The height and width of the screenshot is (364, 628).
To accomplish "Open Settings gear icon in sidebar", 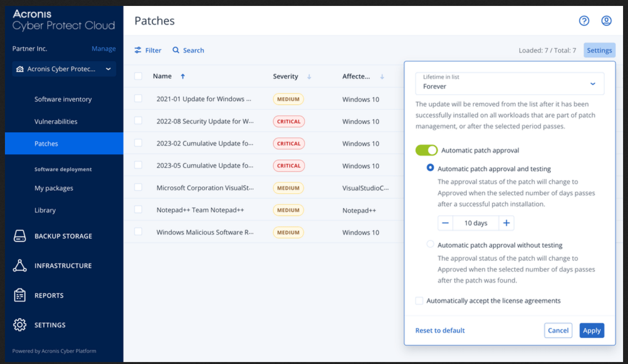I will click(x=20, y=325).
